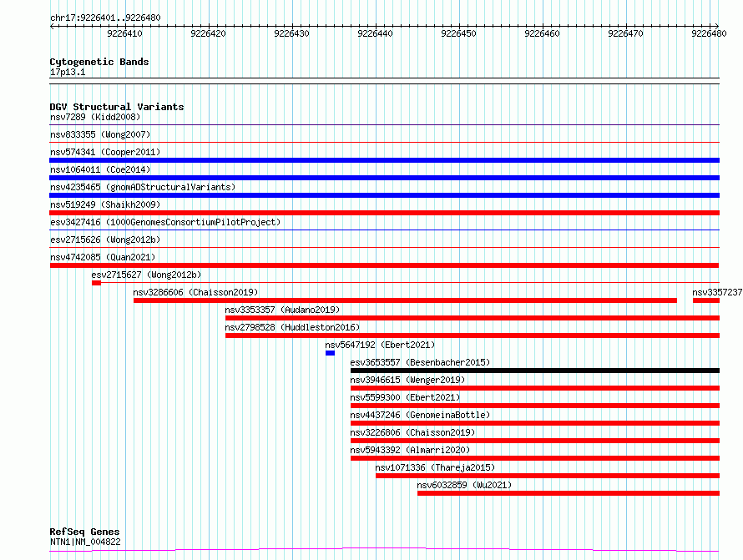The width and height of the screenshot is (743, 560).
Task: Click ruler position 9226460
Action: tap(542, 33)
